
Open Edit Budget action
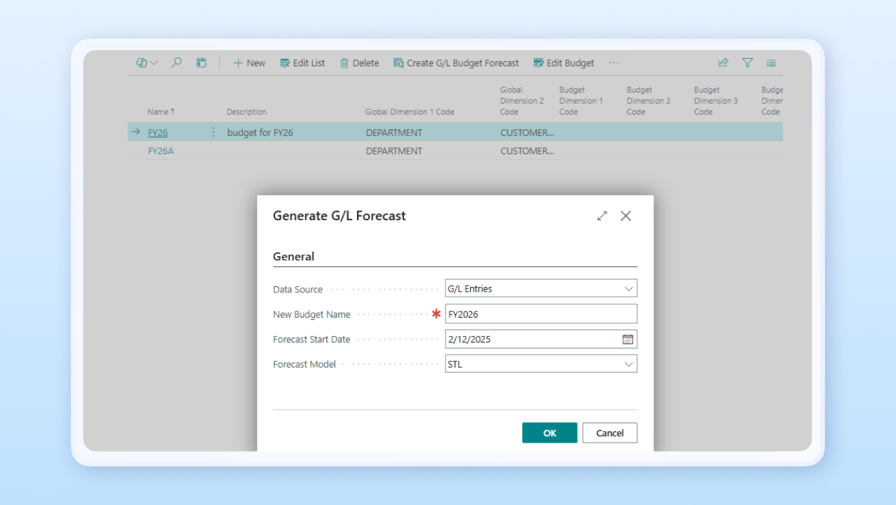(x=564, y=63)
